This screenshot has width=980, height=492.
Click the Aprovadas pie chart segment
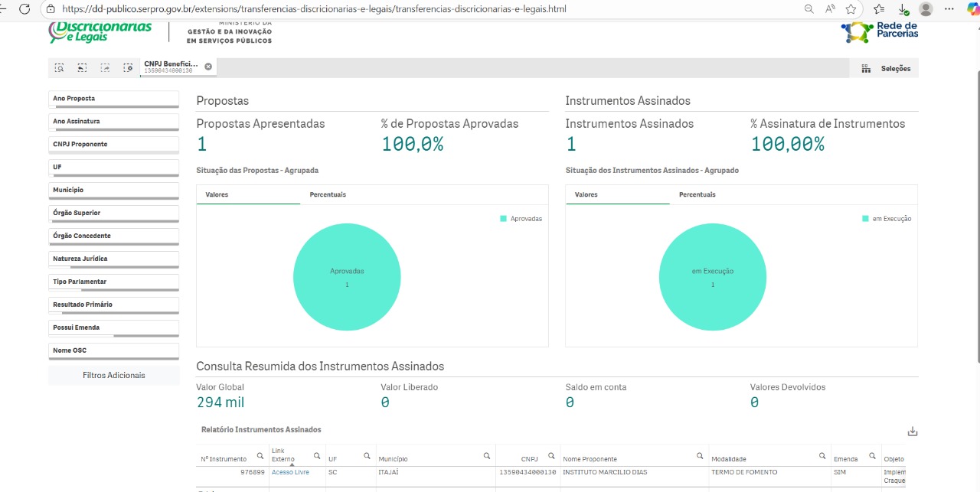pyautogui.click(x=347, y=276)
